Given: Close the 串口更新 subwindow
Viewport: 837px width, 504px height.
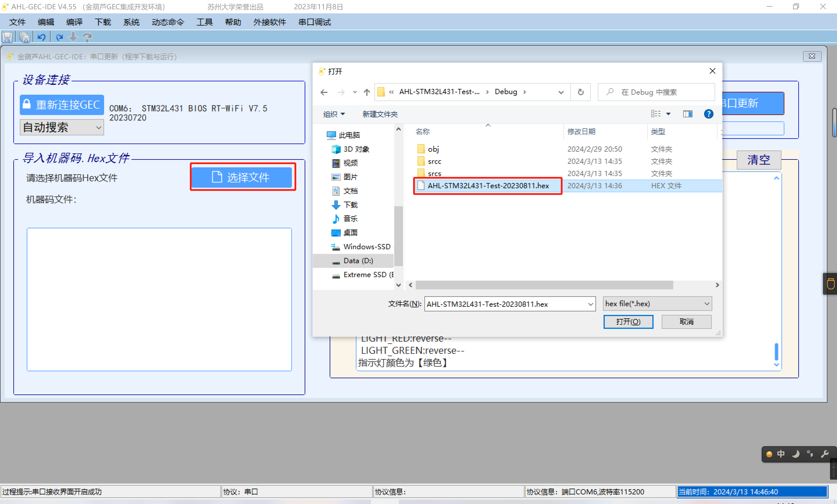Looking at the screenshot, I should 812,56.
